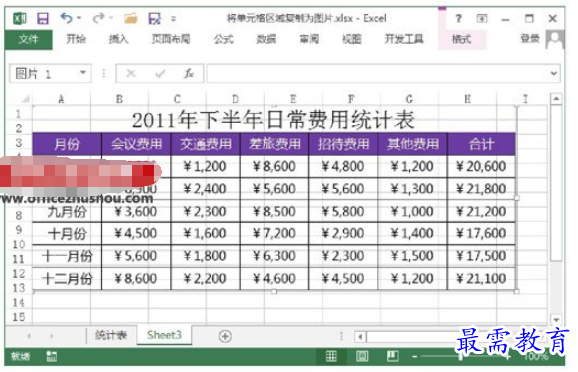The image size is (578, 372).
Task: Zoom out with the minus button
Action: (415, 356)
